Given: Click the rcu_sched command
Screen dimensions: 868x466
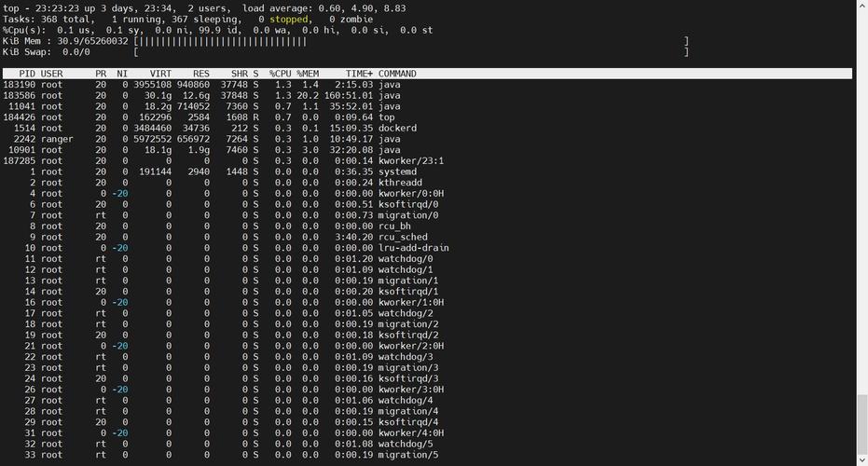Looking at the screenshot, I should pos(403,237).
